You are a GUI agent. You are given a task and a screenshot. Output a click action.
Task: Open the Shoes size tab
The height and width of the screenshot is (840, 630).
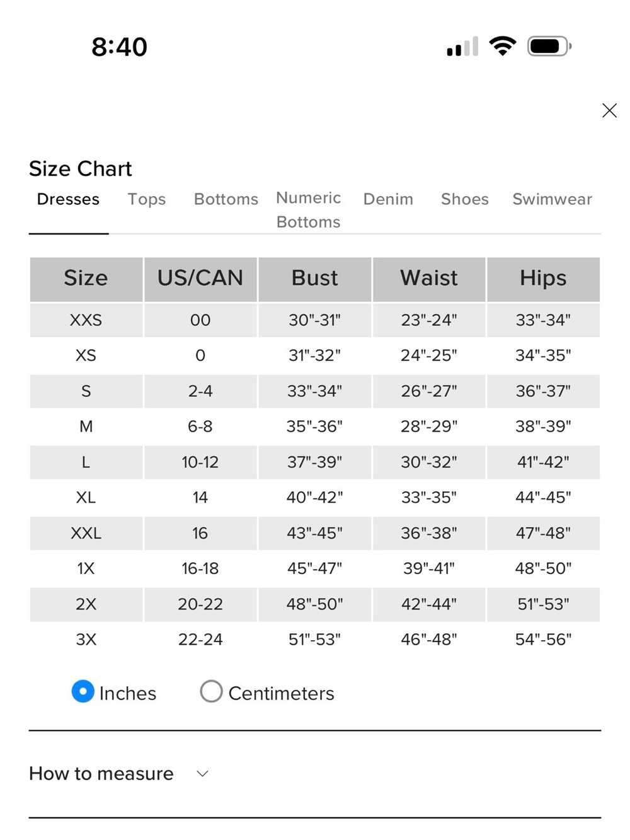point(465,199)
